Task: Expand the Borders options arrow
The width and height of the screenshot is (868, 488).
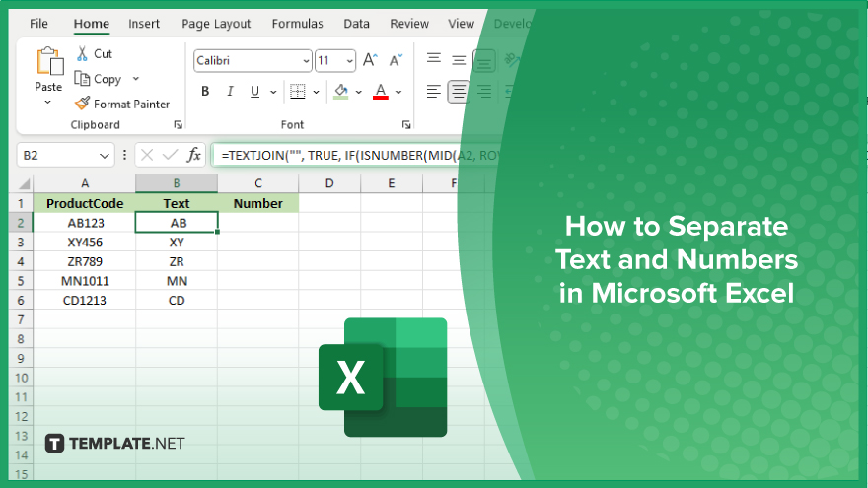Action: [316, 92]
